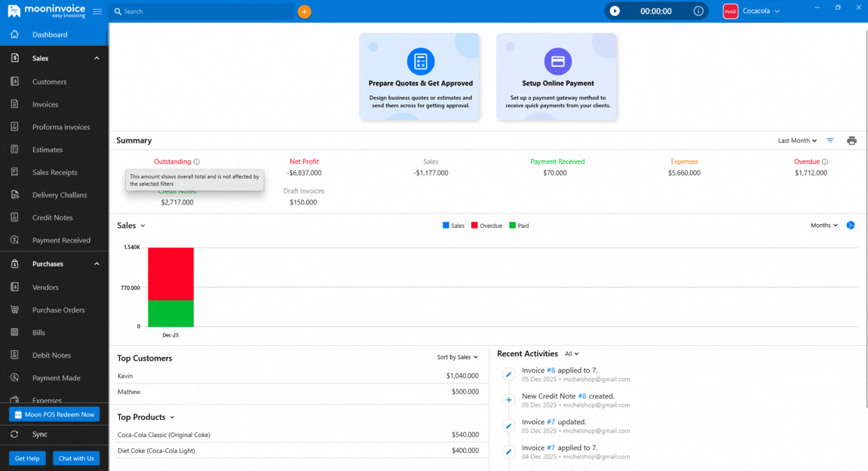Open the Summary filter icon
The height and width of the screenshot is (471, 868).
point(830,140)
